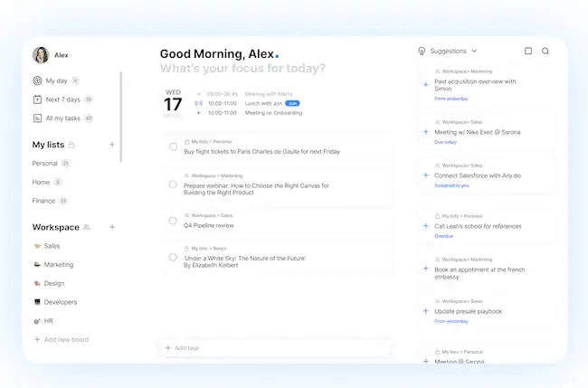
Task: Add a new workspace board with plus icon
Action: (x=112, y=227)
